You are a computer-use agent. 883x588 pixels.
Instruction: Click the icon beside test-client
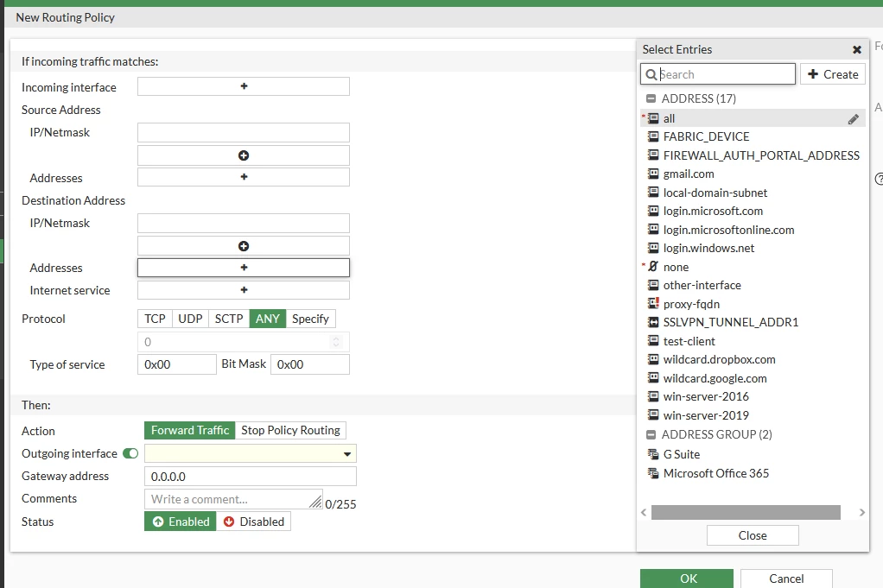pos(652,341)
